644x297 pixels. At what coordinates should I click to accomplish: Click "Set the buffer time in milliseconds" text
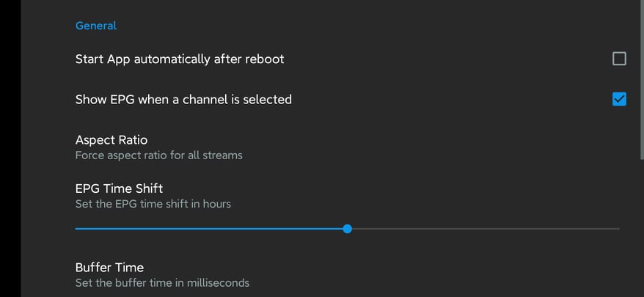click(162, 282)
